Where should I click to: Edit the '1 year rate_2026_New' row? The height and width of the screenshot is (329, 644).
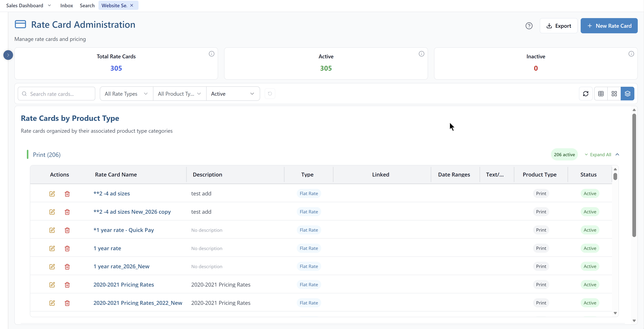pos(52,267)
